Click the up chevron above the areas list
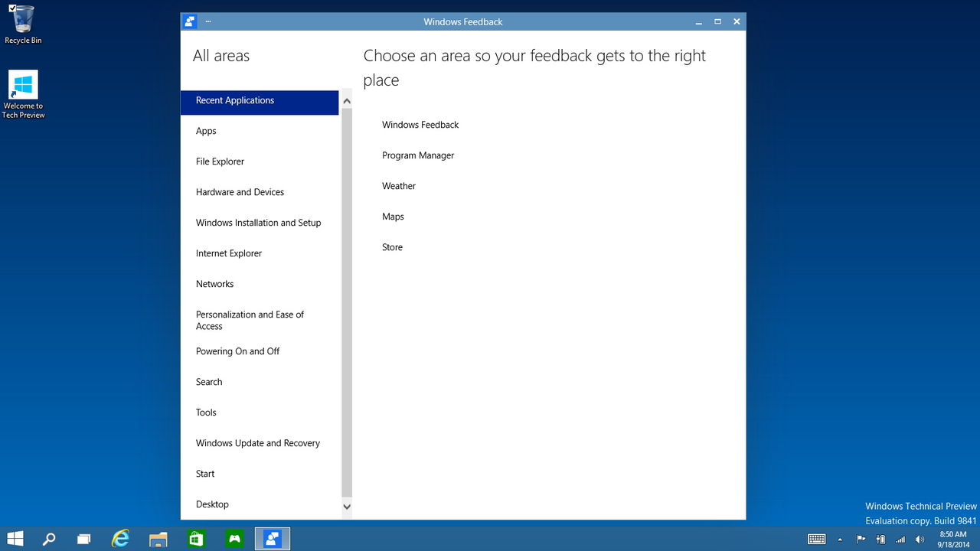 (346, 100)
